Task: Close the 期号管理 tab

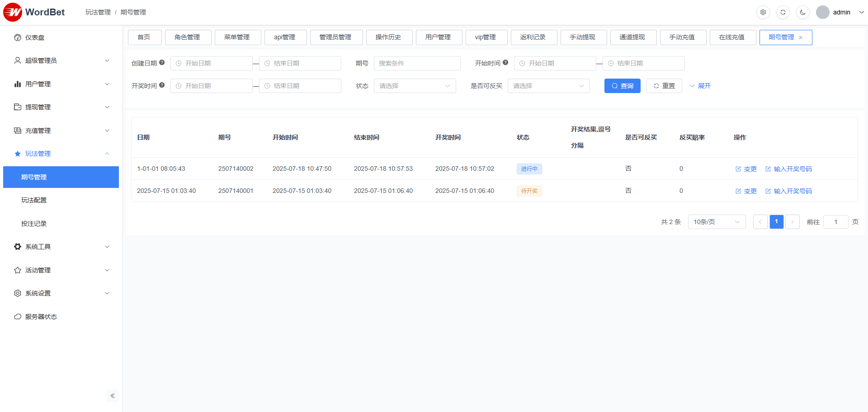Action: (801, 37)
